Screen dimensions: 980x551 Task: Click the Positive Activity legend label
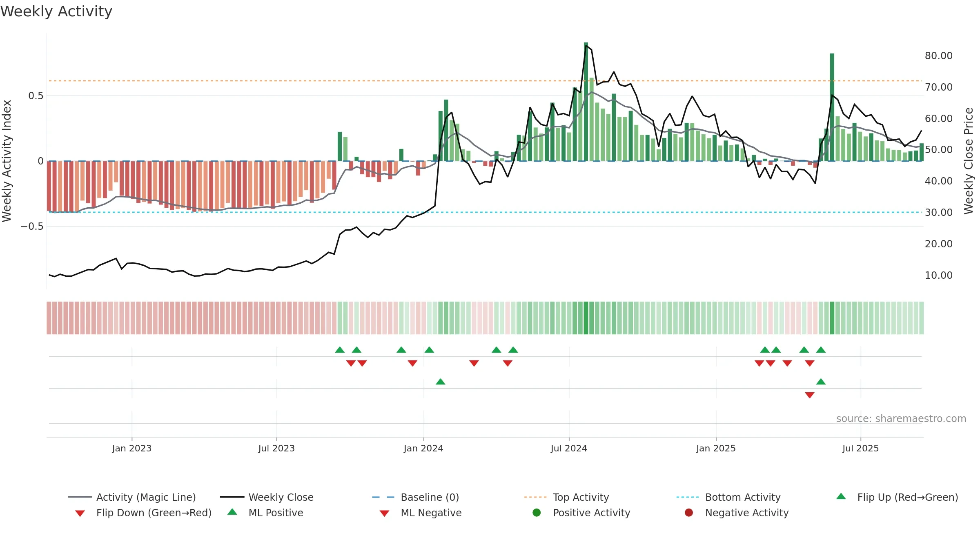click(x=592, y=513)
